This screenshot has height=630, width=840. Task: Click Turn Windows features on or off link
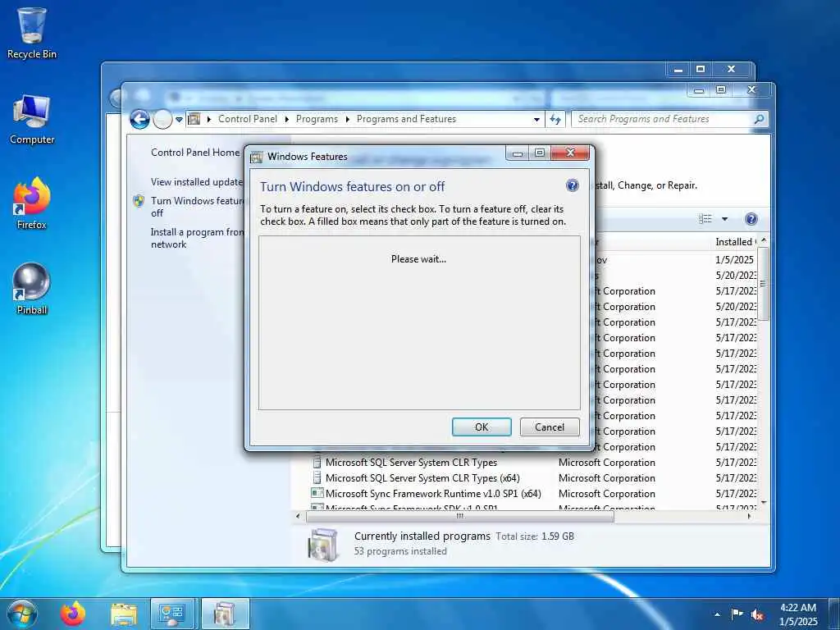point(197,207)
